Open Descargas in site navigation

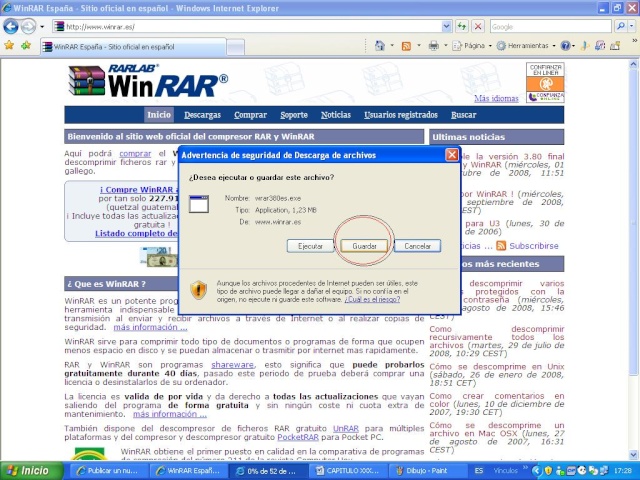202,115
